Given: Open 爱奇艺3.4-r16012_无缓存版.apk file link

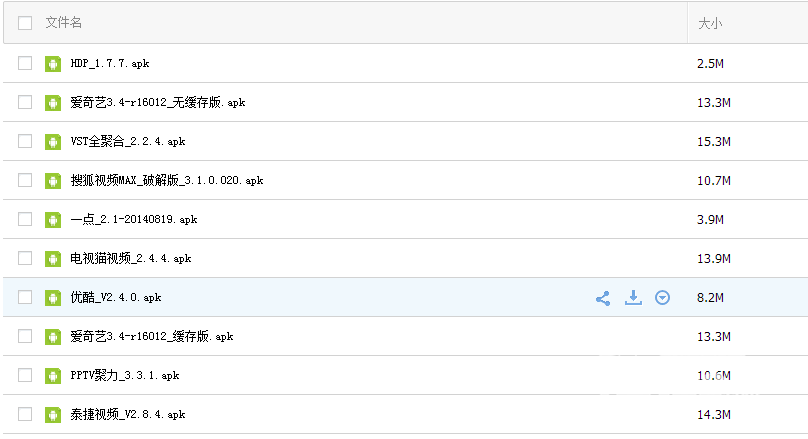Looking at the screenshot, I should tap(158, 103).
